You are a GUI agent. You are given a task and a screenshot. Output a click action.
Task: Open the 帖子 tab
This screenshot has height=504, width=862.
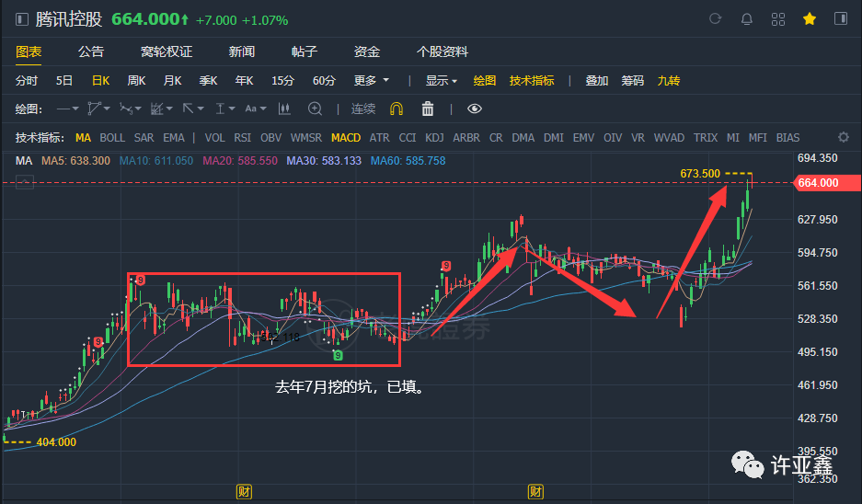coord(305,52)
